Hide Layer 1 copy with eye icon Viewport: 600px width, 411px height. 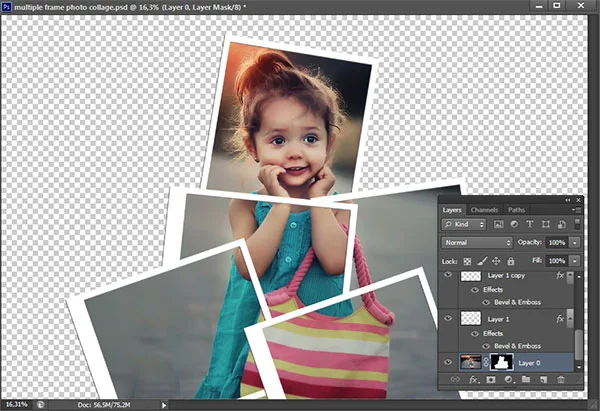[x=448, y=275]
